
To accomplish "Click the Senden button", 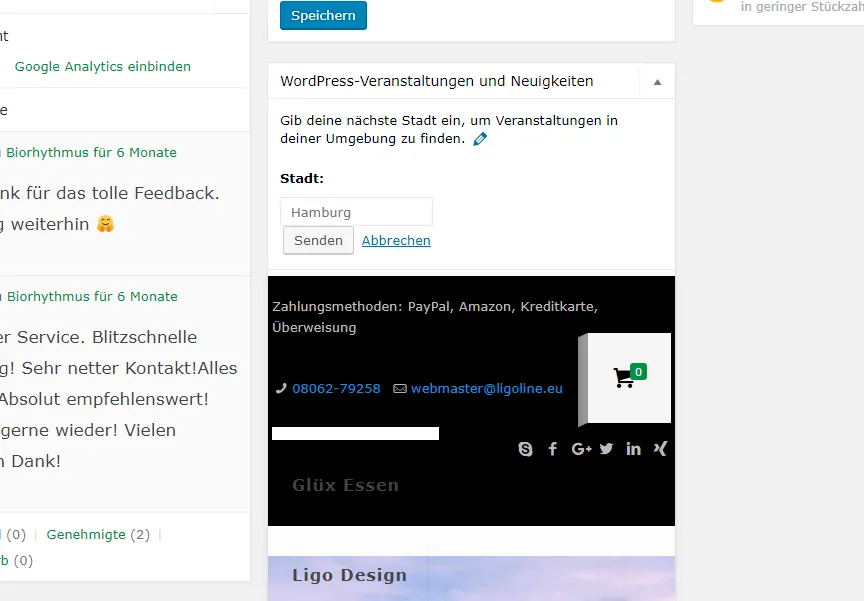I will pyautogui.click(x=318, y=241).
